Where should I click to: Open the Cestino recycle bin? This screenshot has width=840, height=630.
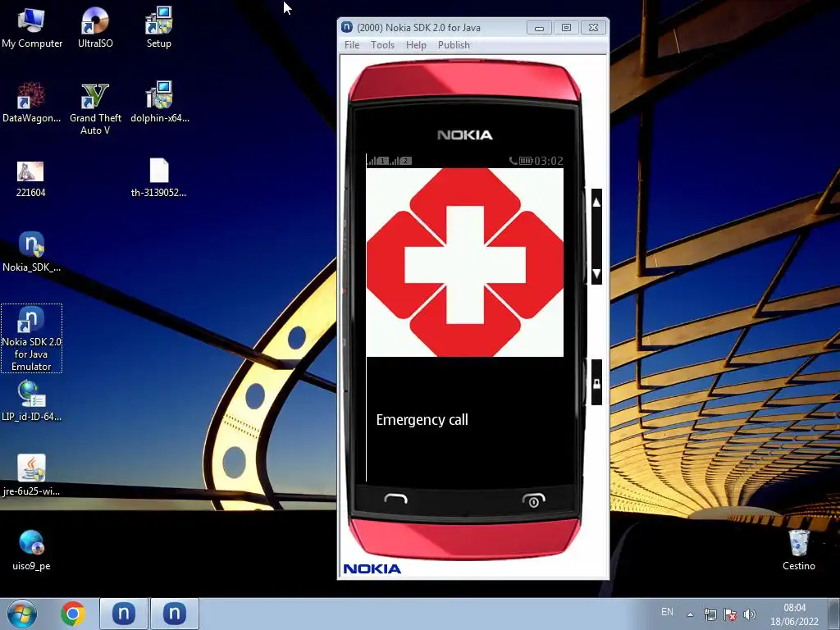[x=798, y=550]
